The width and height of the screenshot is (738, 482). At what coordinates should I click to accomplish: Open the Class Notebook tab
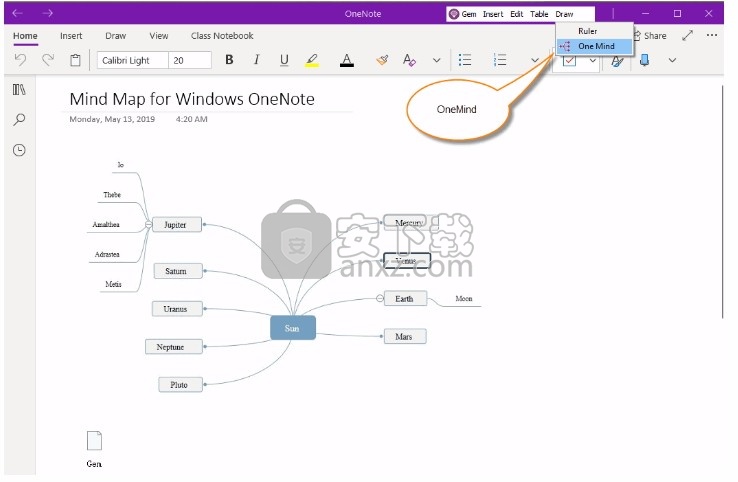click(x=222, y=36)
